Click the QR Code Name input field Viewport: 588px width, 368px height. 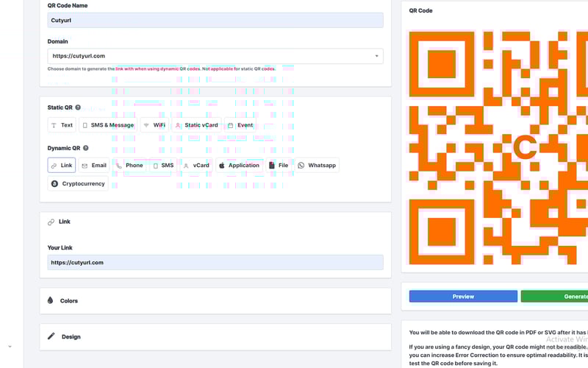coord(215,21)
